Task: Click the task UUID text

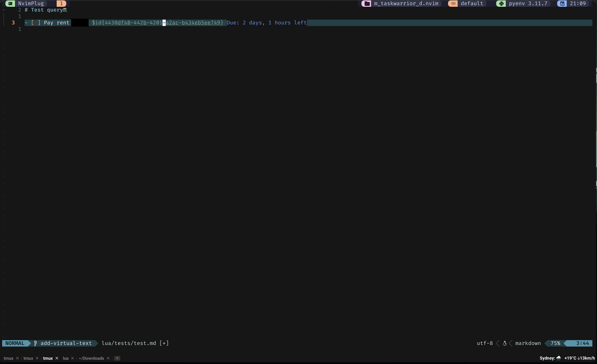Action: 158,23
